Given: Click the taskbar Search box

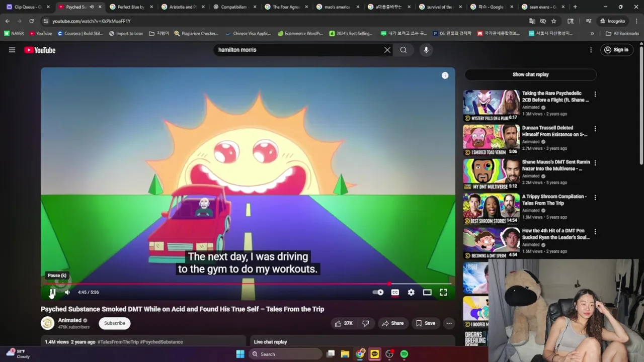Looking at the screenshot, I should [285, 354].
